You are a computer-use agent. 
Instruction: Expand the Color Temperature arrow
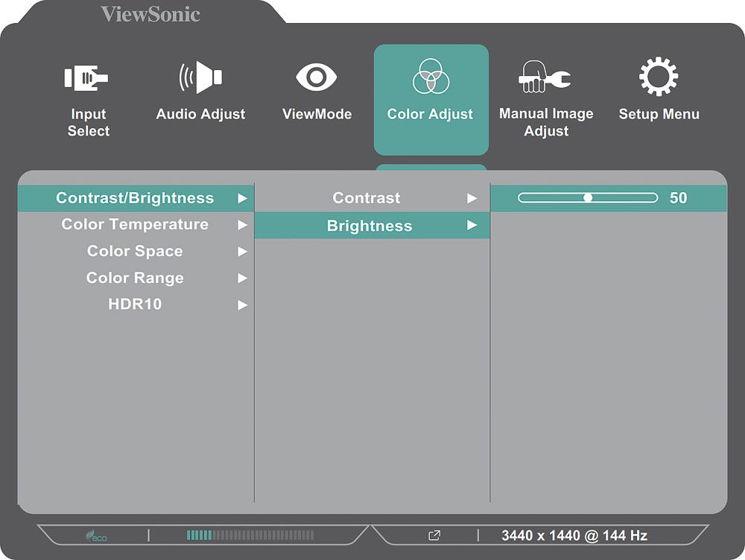(x=242, y=225)
